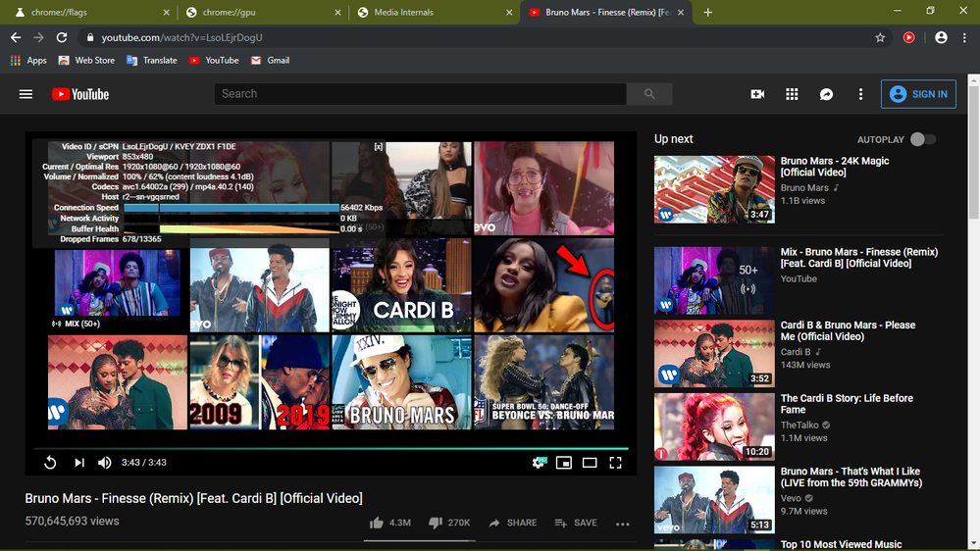Open player settings gear

[539, 463]
